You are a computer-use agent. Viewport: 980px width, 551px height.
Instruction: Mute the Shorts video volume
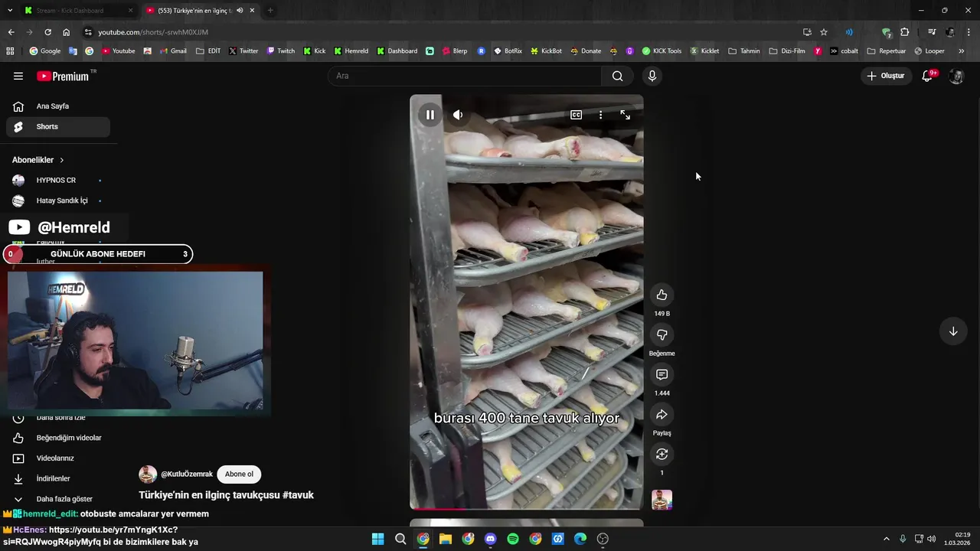point(458,115)
